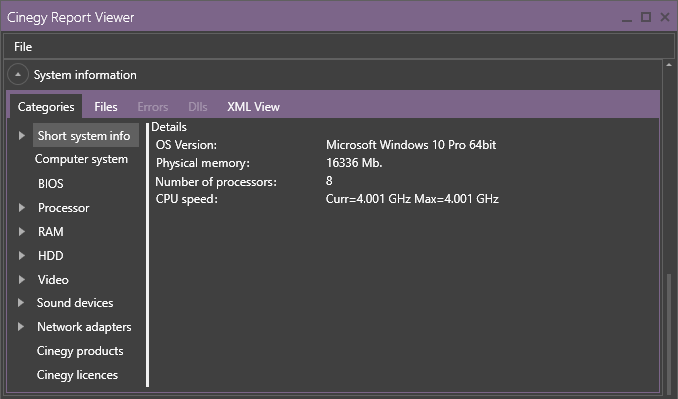Select Cinegy products category
The width and height of the screenshot is (678, 399).
(80, 351)
